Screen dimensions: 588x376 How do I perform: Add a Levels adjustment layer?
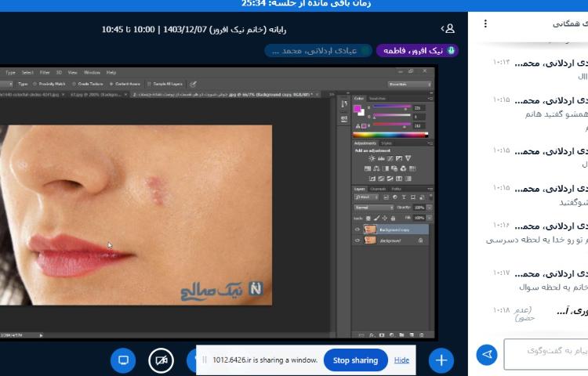pos(381,158)
